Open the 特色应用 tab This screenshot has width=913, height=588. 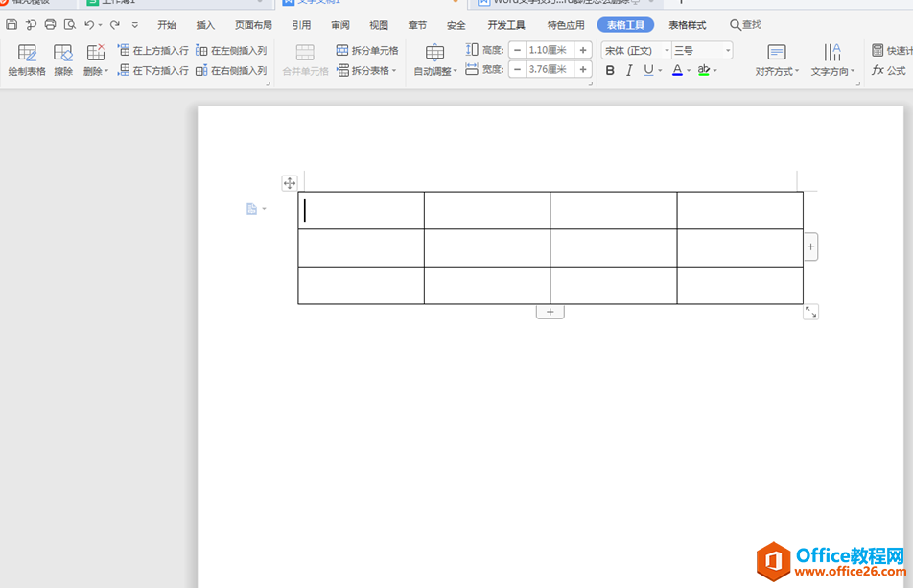[566, 25]
